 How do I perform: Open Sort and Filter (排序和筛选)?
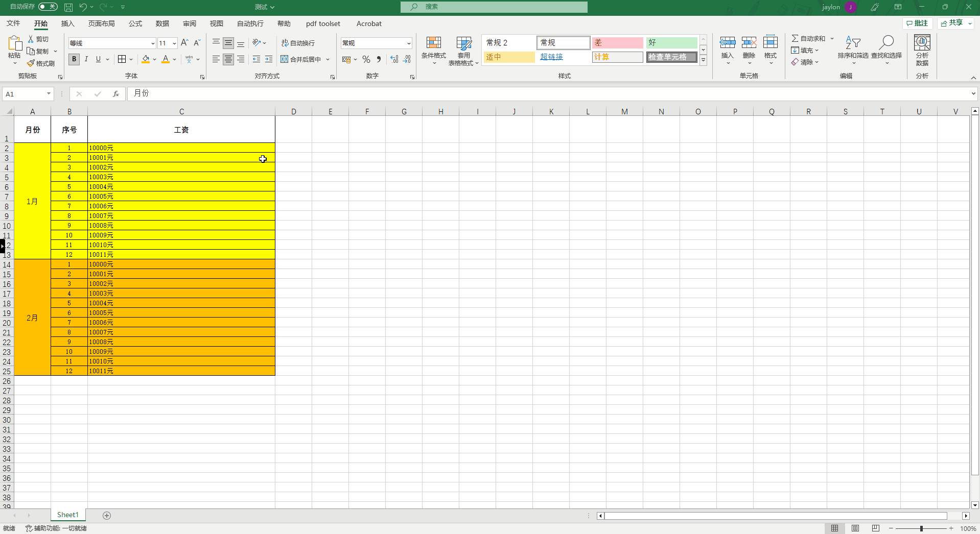click(853, 50)
